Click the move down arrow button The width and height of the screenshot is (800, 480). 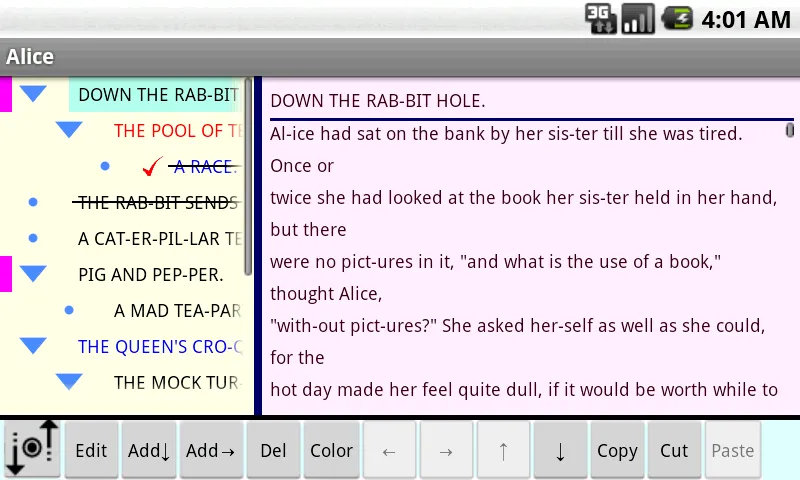click(x=560, y=450)
